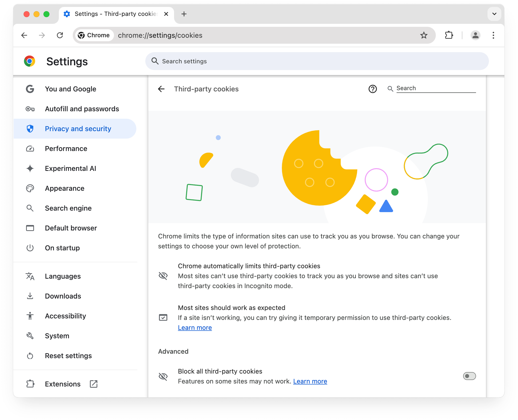Click the Privacy and security shield icon
This screenshot has height=420, width=518.
click(31, 129)
